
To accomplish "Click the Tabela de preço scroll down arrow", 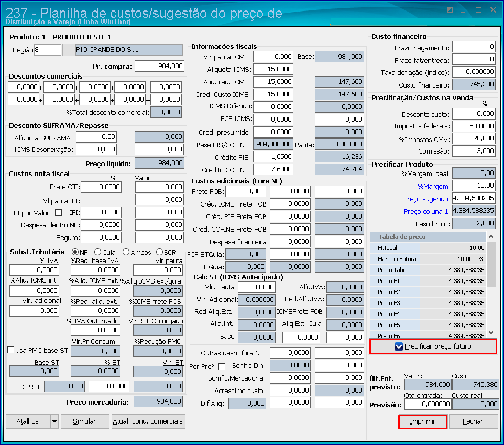I will tap(491, 333).
